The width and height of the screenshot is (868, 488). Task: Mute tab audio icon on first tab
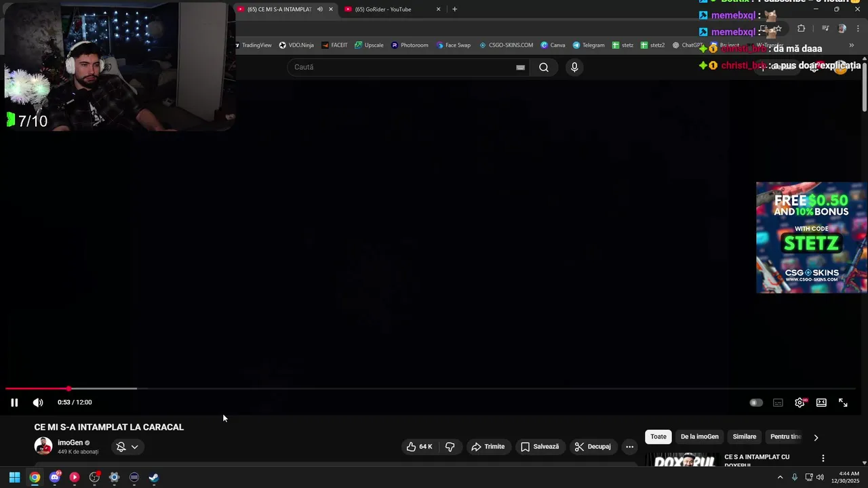[x=320, y=9]
